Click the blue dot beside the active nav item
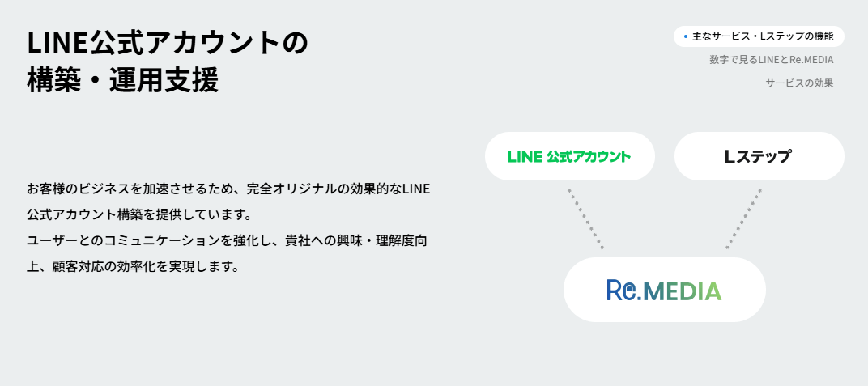Image resolution: width=868 pixels, height=386 pixels. click(x=686, y=36)
